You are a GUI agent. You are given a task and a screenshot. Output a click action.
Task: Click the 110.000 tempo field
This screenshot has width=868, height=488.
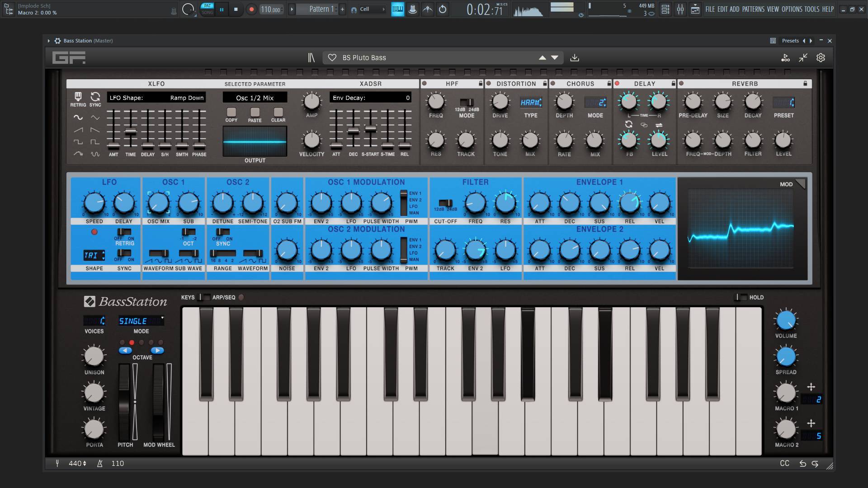271,9
